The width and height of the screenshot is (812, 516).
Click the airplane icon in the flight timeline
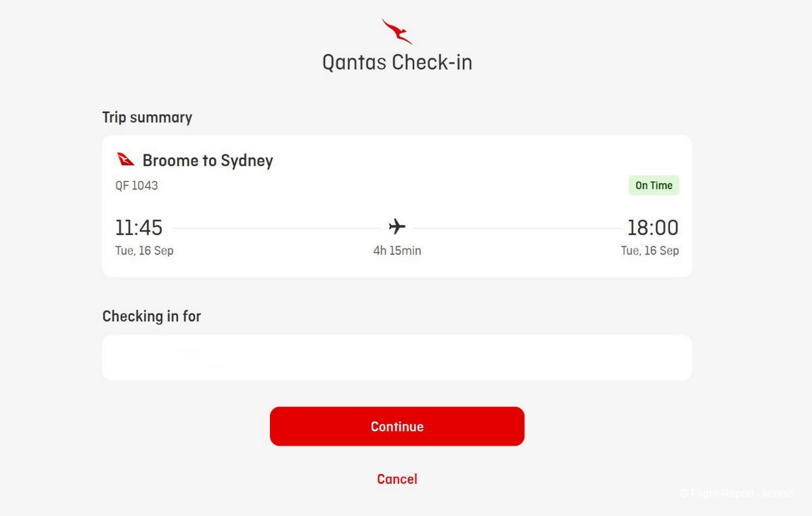click(397, 226)
